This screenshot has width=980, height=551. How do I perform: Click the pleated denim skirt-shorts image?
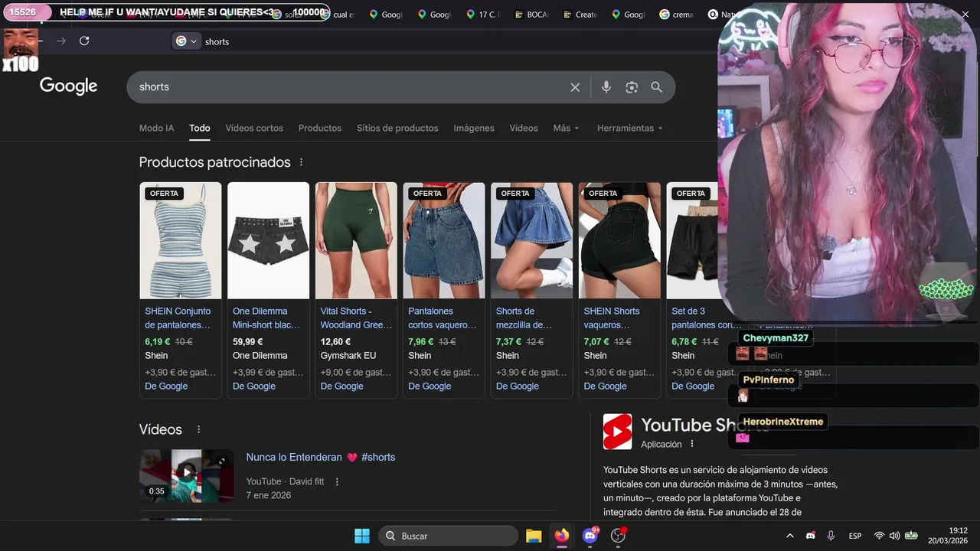531,240
